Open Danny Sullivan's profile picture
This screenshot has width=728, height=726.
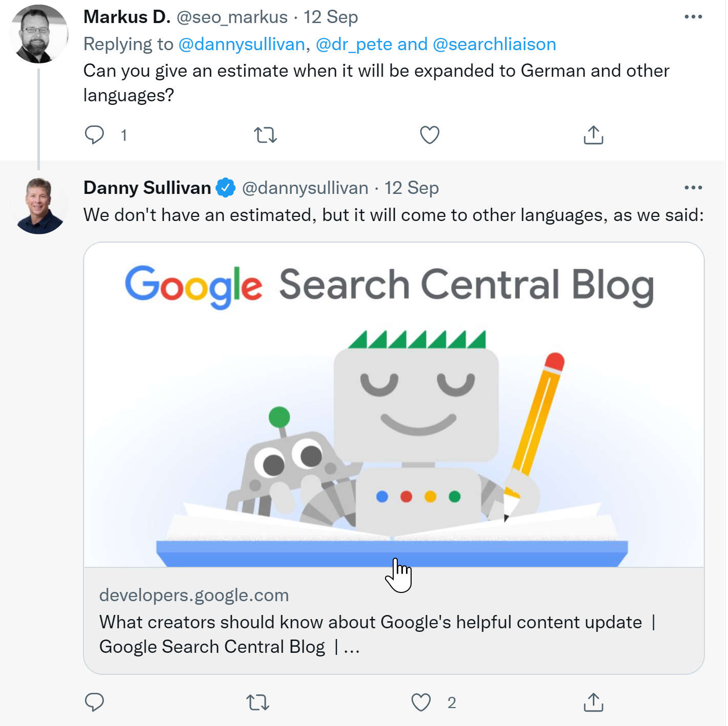pyautogui.click(x=38, y=204)
